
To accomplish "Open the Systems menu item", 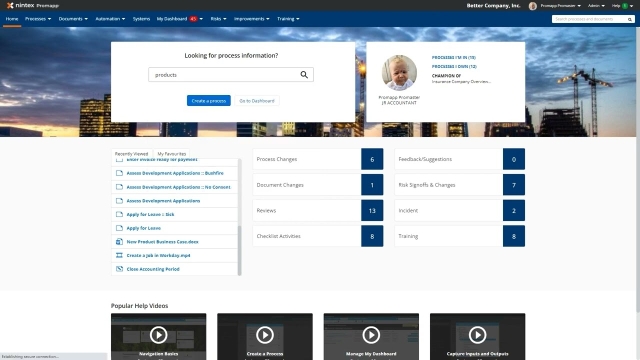I will (x=141, y=19).
